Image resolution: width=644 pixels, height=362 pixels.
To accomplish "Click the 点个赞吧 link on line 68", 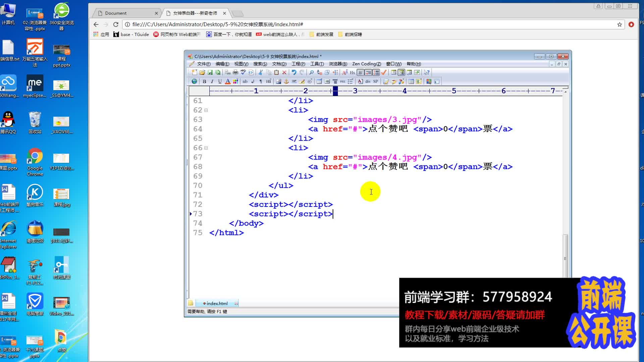I will (388, 167).
